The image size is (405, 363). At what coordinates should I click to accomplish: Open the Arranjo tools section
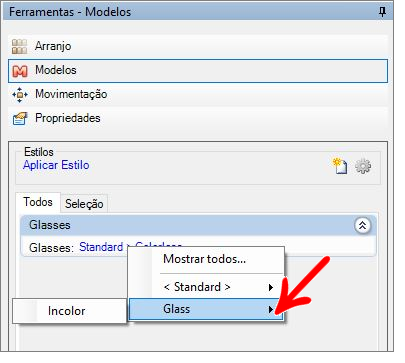coord(198,46)
